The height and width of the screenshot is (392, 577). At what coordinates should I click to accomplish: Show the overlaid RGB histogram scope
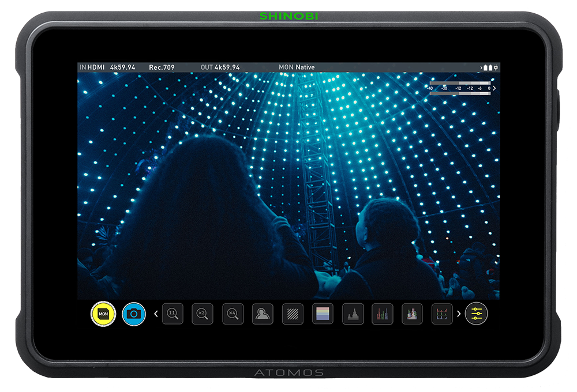pos(412,314)
